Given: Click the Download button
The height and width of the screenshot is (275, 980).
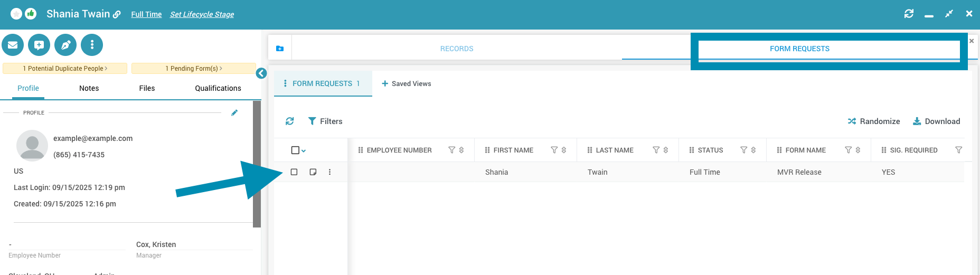Looking at the screenshot, I should 937,121.
